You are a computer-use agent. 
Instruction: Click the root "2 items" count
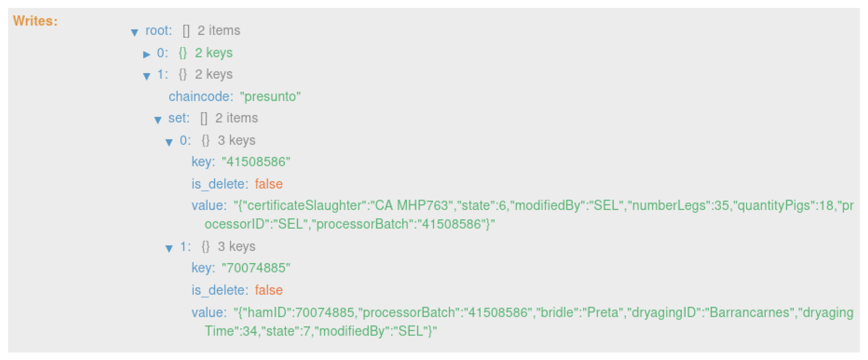[x=219, y=31]
